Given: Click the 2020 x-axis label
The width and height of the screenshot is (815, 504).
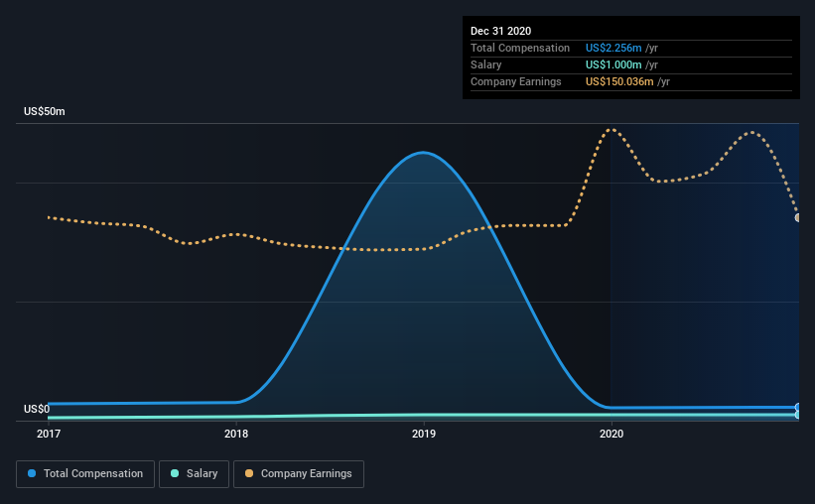Looking at the screenshot, I should click(611, 434).
